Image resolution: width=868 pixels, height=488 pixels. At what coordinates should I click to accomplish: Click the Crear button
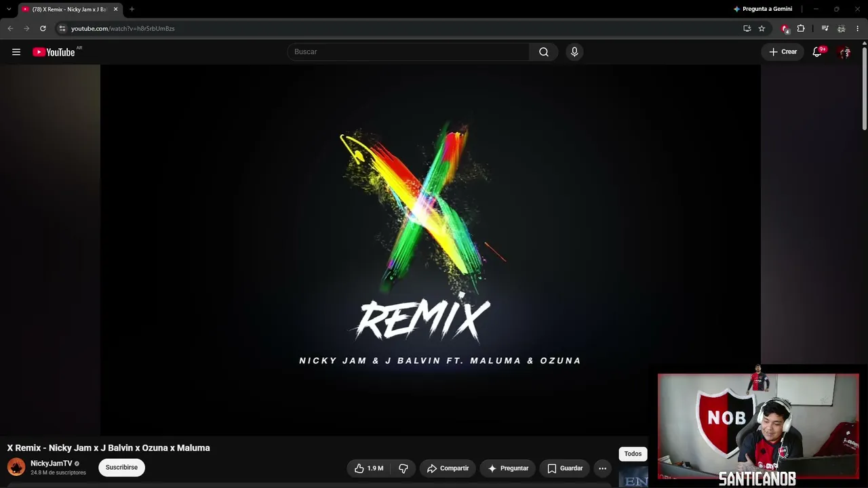coord(783,52)
